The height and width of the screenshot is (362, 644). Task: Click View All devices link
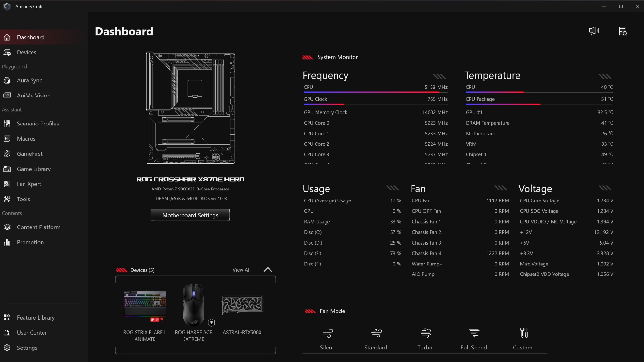point(241,270)
